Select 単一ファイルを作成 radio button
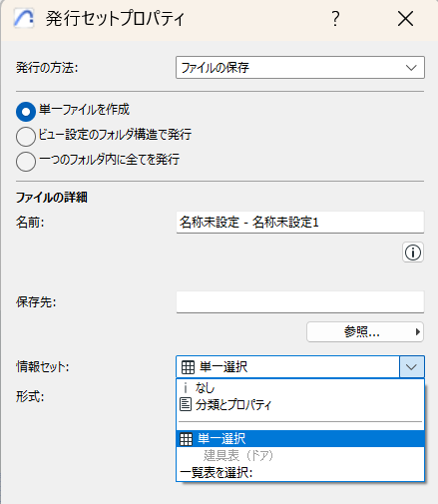The width and height of the screenshot is (438, 504). coord(26,112)
